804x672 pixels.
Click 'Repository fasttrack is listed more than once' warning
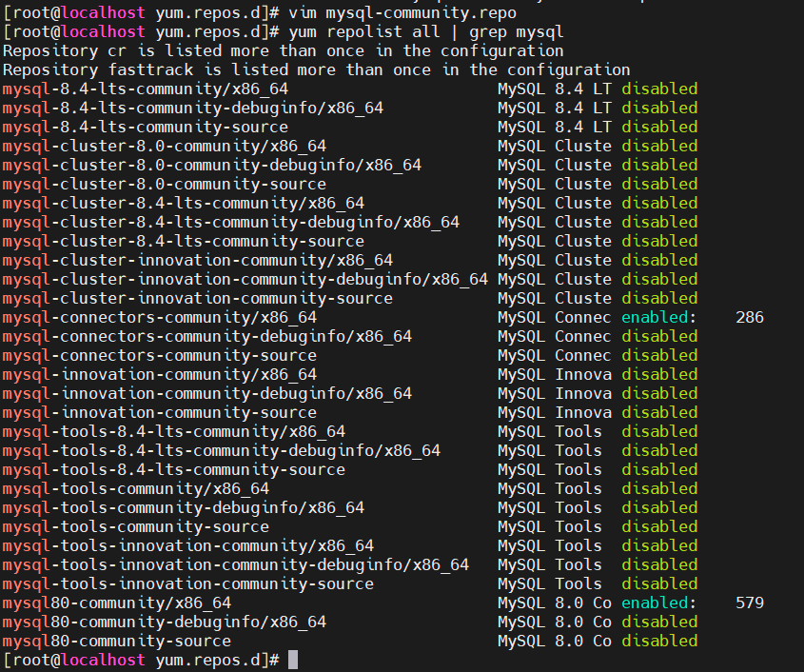point(317,69)
